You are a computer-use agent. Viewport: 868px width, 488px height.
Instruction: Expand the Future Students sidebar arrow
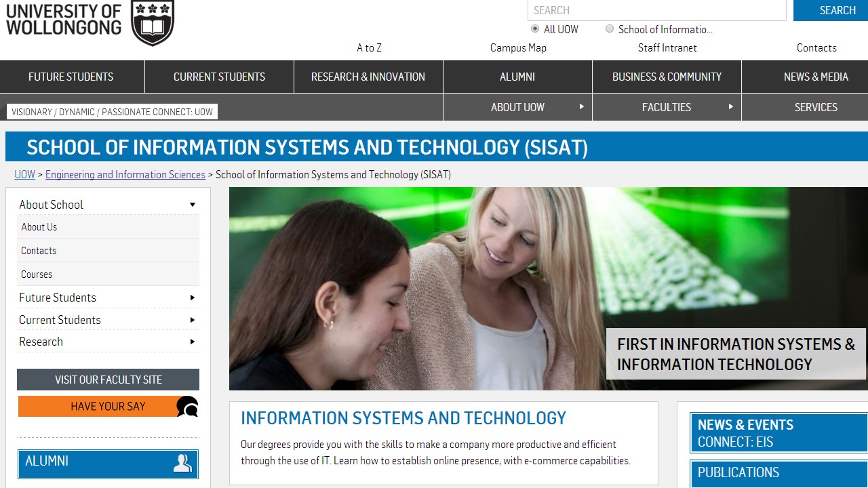click(193, 298)
